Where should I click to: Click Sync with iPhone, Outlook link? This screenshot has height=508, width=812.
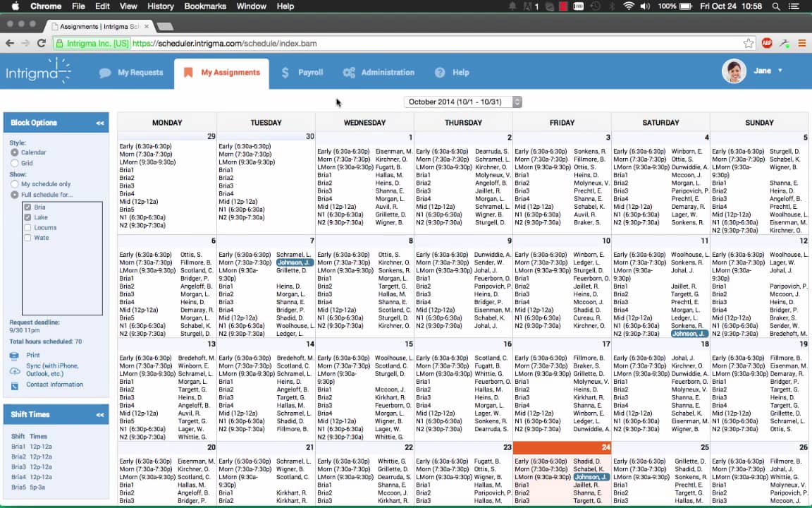52,370
